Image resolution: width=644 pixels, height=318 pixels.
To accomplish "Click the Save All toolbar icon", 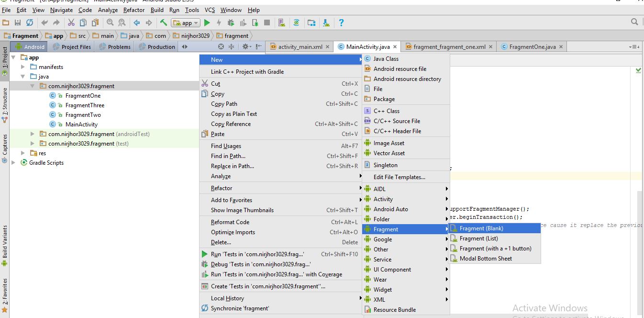I will coord(18,23).
